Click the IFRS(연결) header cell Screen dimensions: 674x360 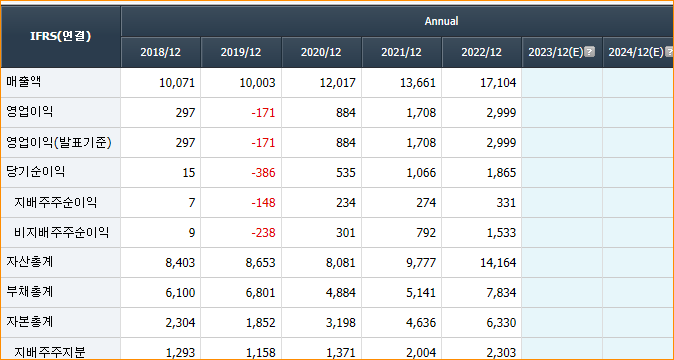61,37
